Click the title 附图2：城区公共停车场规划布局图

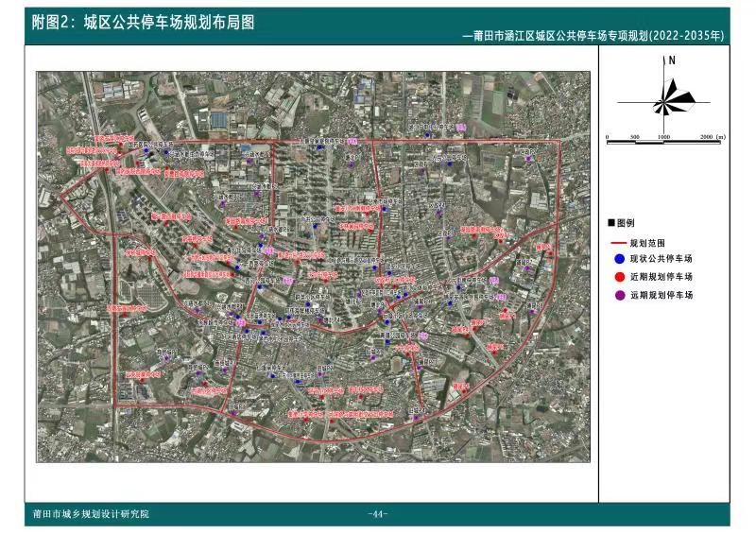click(x=143, y=21)
